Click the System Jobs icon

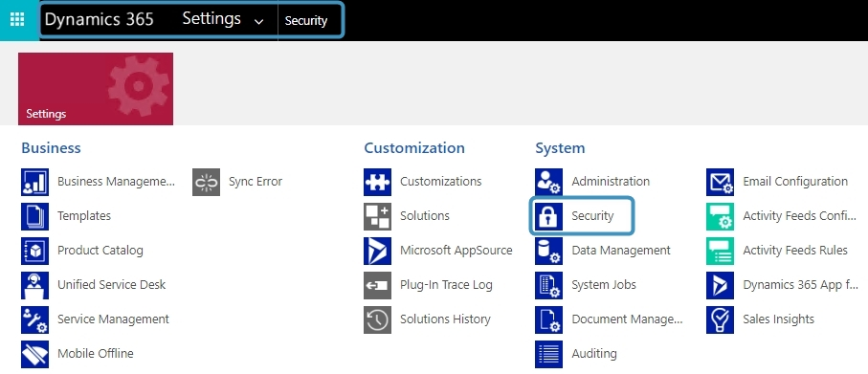(x=548, y=285)
